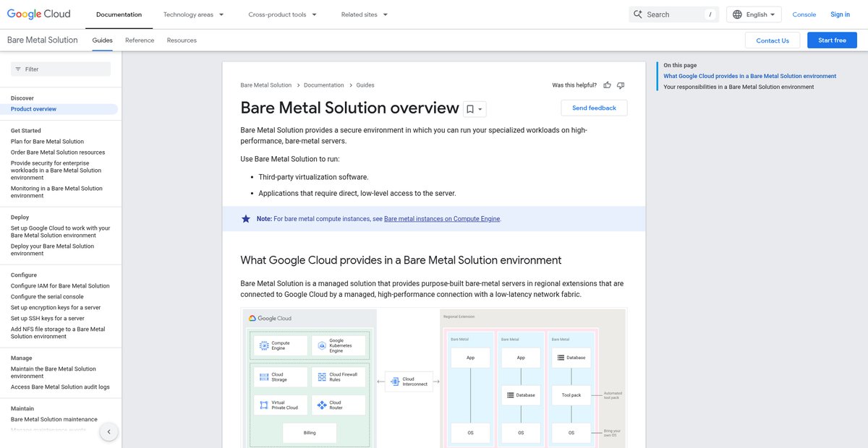Open Add NFS file storage page
Image resolution: width=868 pixels, height=448 pixels.
[x=58, y=333]
